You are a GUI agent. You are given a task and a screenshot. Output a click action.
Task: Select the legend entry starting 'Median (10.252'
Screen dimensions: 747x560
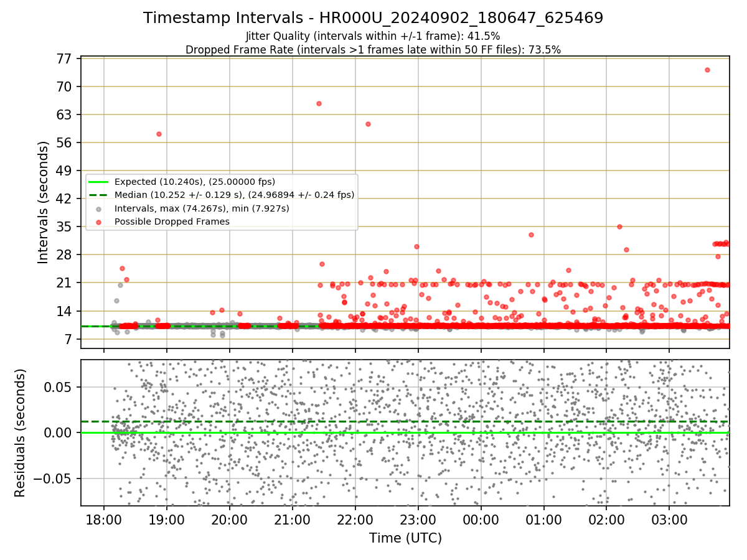[235, 195]
